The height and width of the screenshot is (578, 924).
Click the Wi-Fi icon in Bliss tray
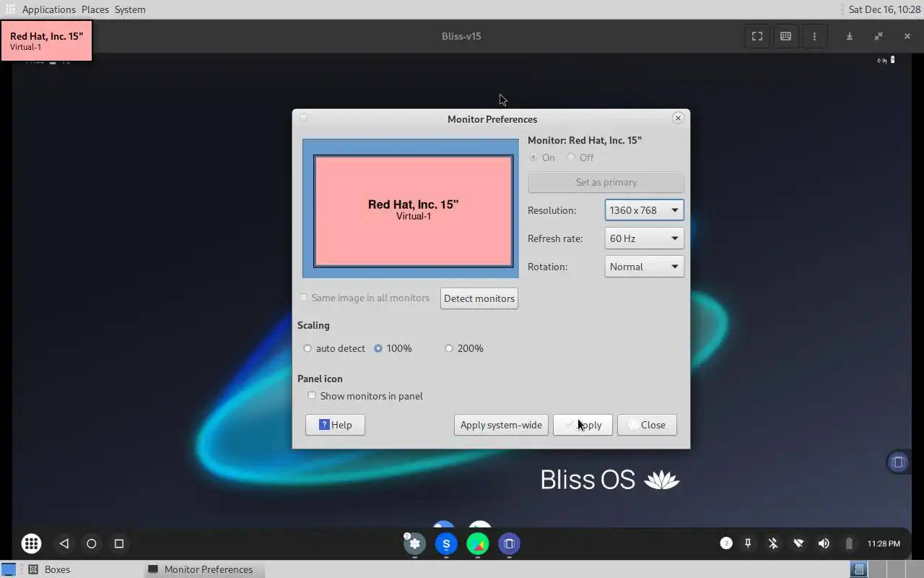coord(798,543)
